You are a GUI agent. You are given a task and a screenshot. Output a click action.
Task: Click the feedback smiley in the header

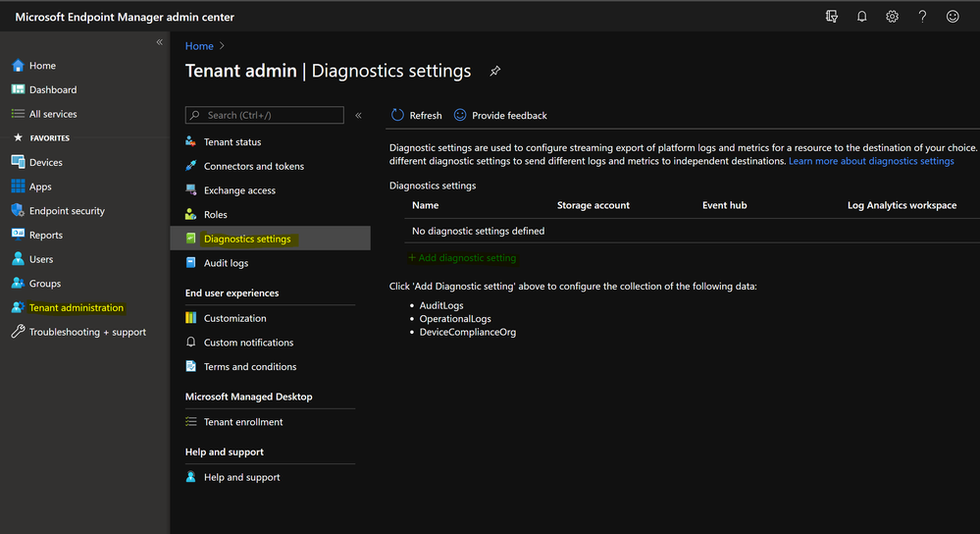pyautogui.click(x=953, y=17)
